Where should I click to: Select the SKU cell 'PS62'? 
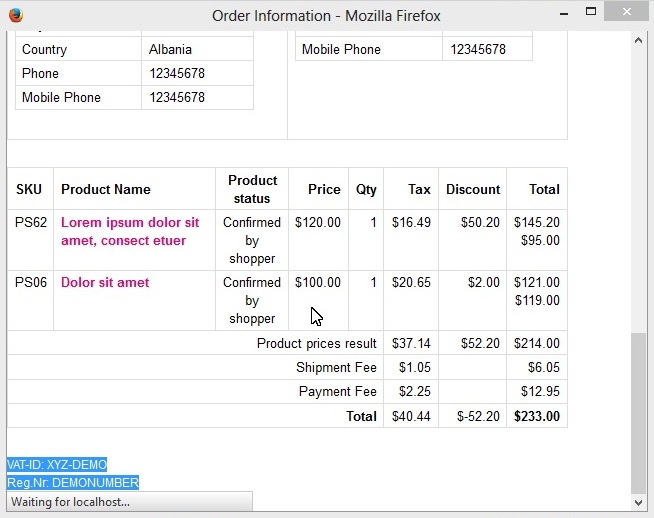30,222
